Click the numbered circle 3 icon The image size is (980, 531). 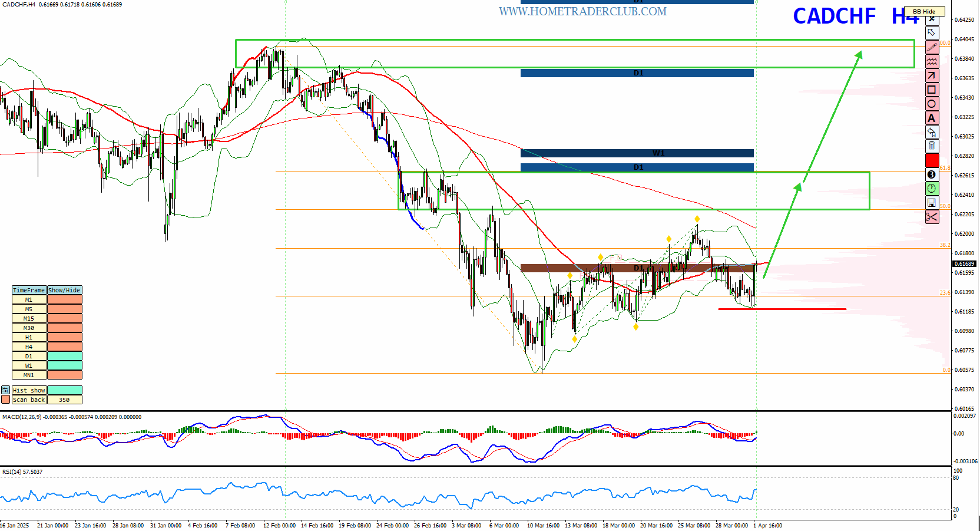pos(932,174)
